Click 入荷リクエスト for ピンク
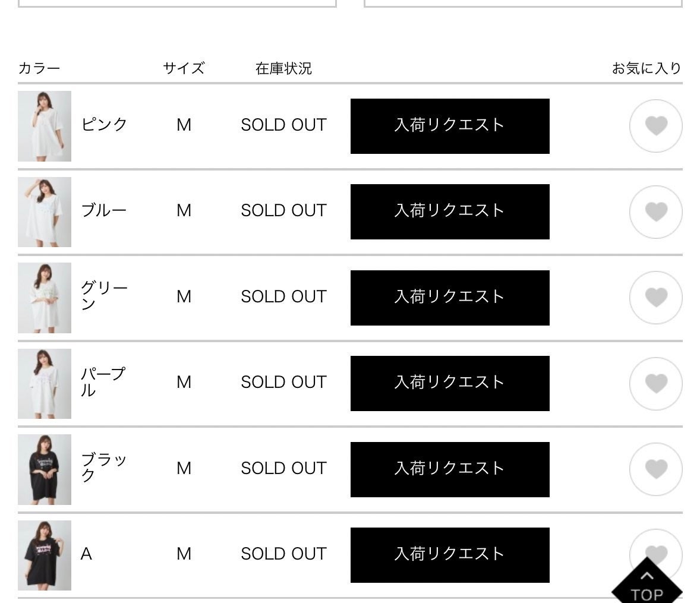 450,126
